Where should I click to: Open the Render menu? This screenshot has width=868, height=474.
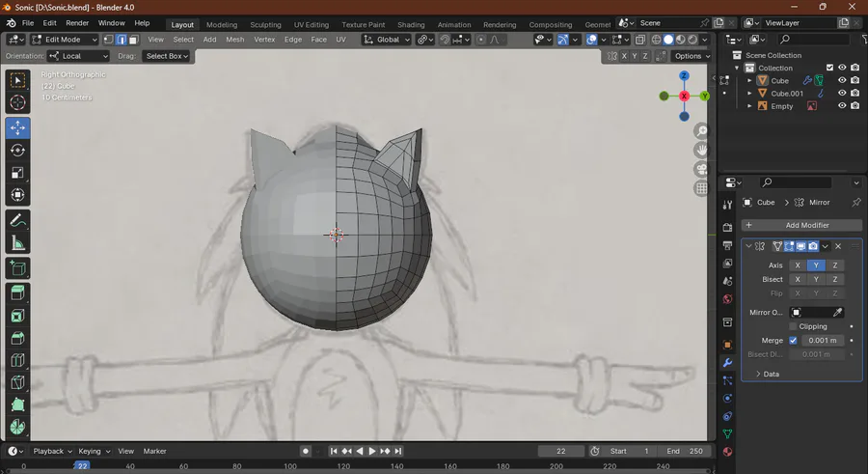[77, 23]
